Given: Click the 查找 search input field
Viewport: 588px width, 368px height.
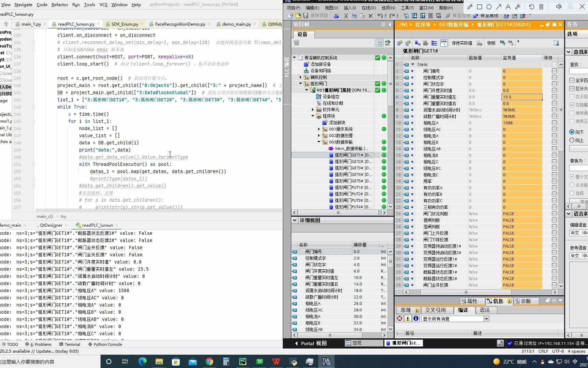Looking at the screenshot, I should coord(579,72).
